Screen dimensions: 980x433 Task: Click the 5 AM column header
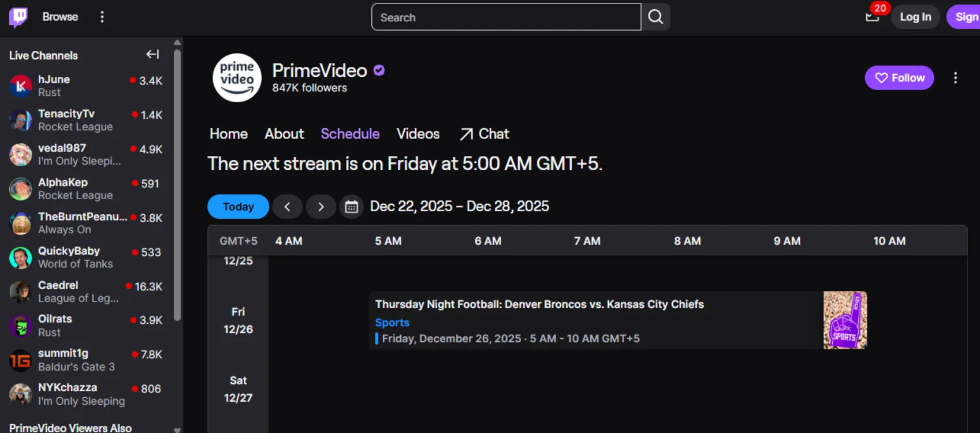click(388, 241)
